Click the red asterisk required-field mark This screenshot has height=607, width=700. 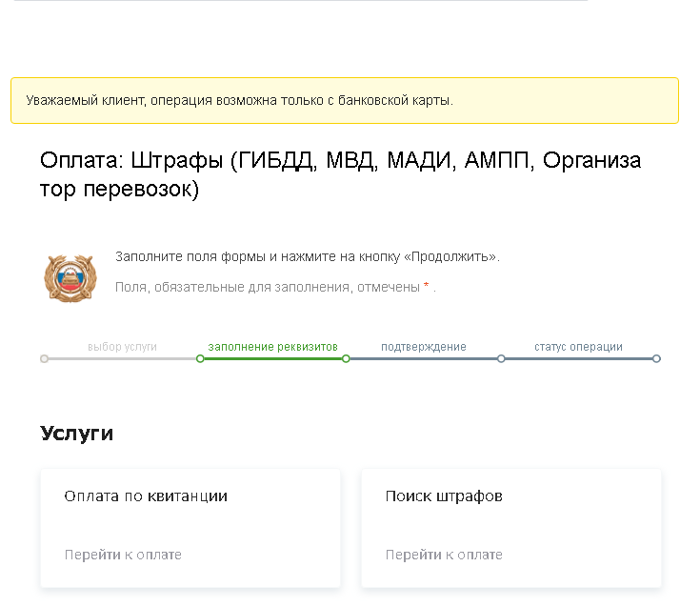427,285
